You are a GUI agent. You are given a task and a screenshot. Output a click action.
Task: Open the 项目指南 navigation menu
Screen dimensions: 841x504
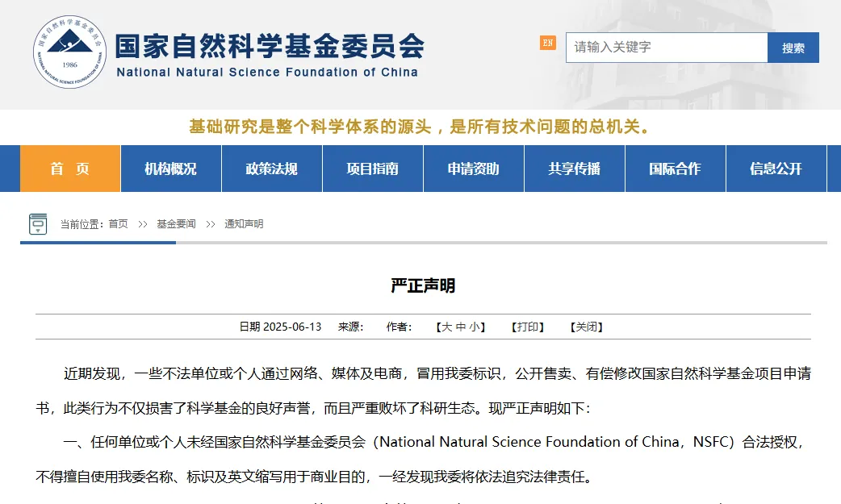coord(372,169)
